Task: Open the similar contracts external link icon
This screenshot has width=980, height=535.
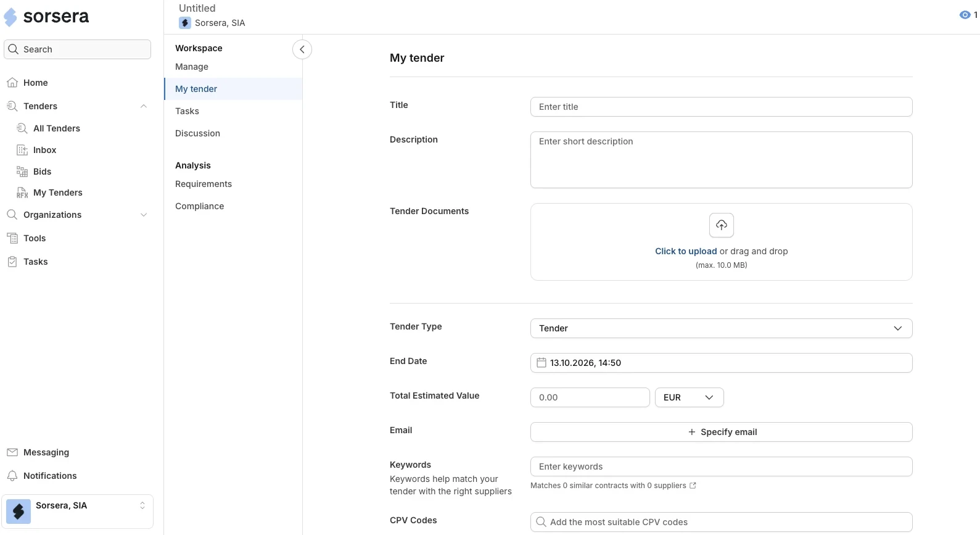Action: click(693, 486)
